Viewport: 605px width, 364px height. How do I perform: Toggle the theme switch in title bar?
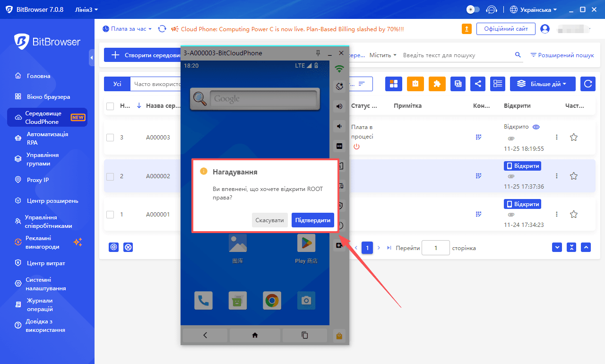point(473,9)
